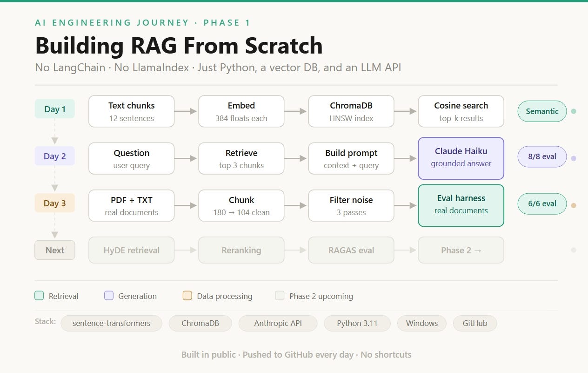Select the ChromaDB HNSW index box
The width and height of the screenshot is (588, 373).
351,111
